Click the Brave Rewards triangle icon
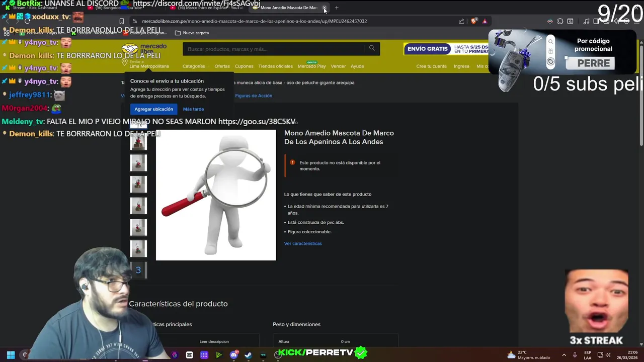This screenshot has width=644, height=362. [x=485, y=21]
